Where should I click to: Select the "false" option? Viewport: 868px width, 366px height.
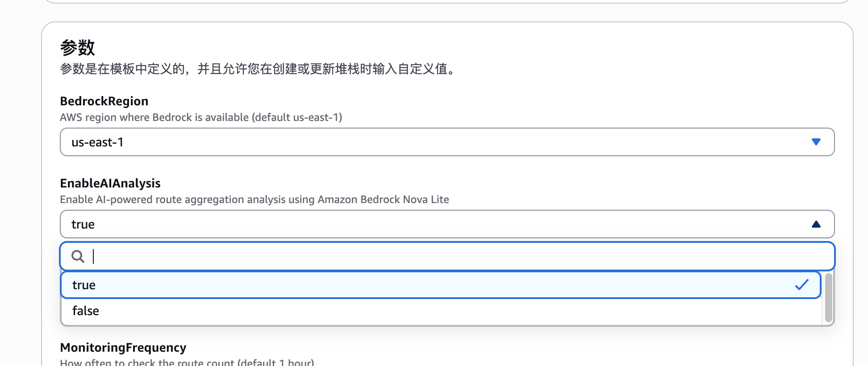click(x=86, y=311)
